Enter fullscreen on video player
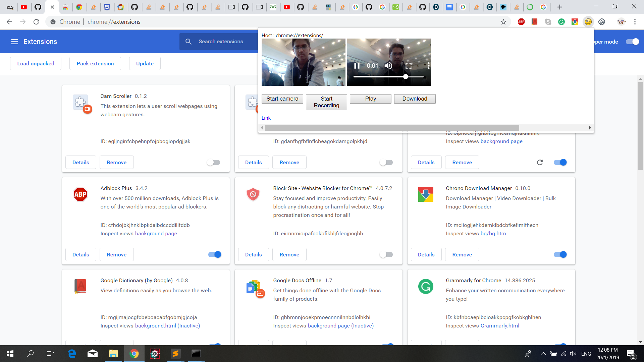The width and height of the screenshot is (644, 362). point(409,66)
